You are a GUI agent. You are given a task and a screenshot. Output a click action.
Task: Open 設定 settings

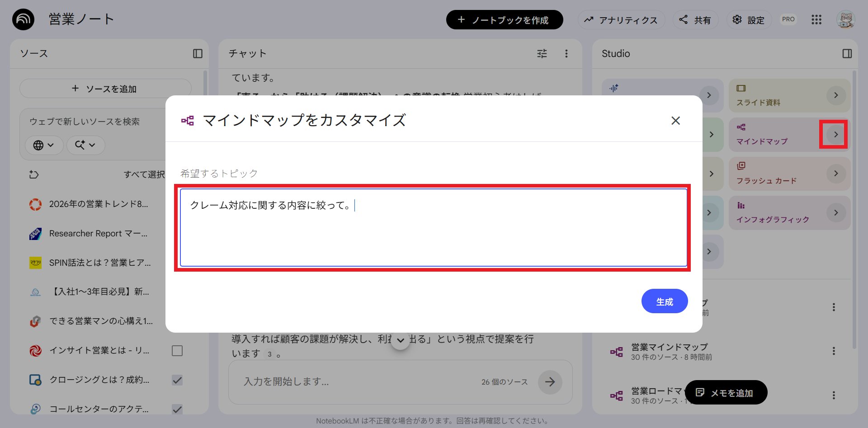749,20
